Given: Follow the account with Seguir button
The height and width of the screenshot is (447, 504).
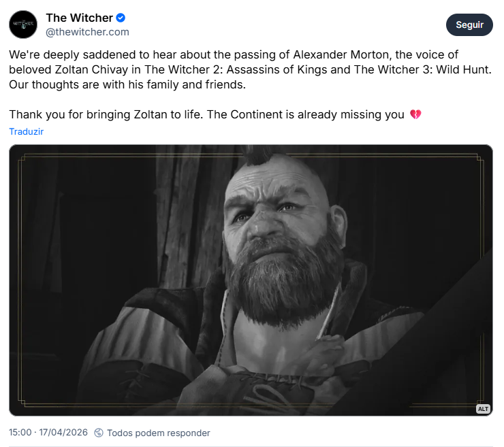Looking at the screenshot, I should click(469, 24).
